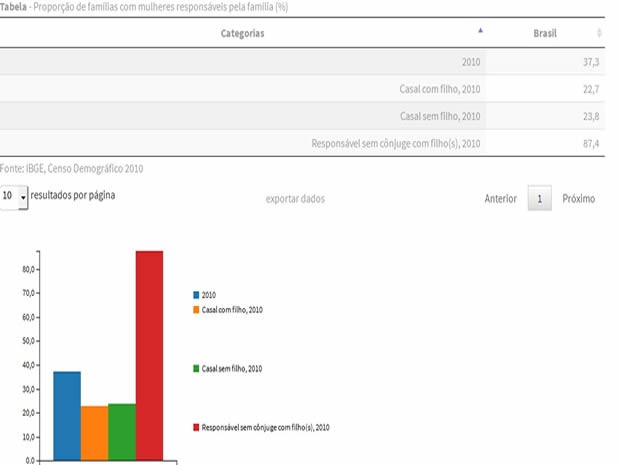Screen dimensions: 620x465
Task: Click the blue legend swatch for 2010
Action: coord(197,295)
